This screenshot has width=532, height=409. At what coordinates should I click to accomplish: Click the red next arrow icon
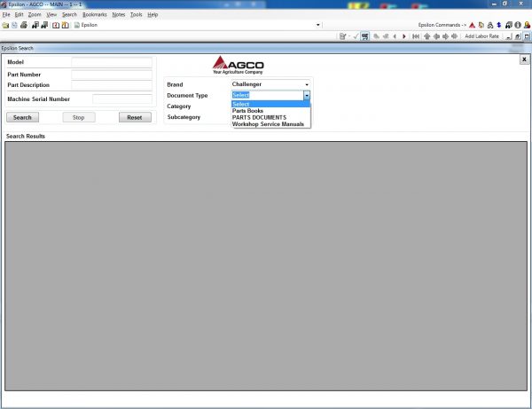click(404, 36)
